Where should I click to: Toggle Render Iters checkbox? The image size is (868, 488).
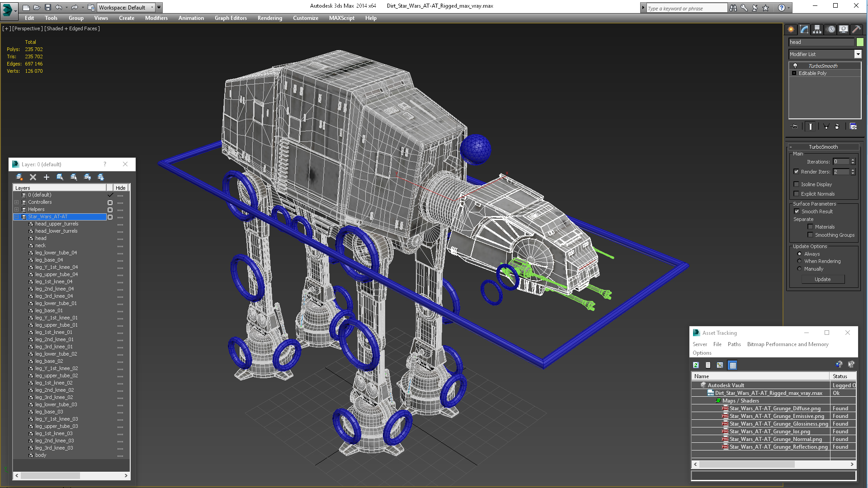pos(797,172)
